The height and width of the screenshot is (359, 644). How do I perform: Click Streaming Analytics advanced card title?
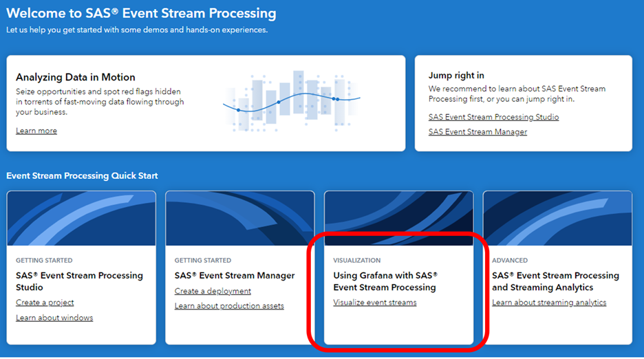pyautogui.click(x=555, y=281)
